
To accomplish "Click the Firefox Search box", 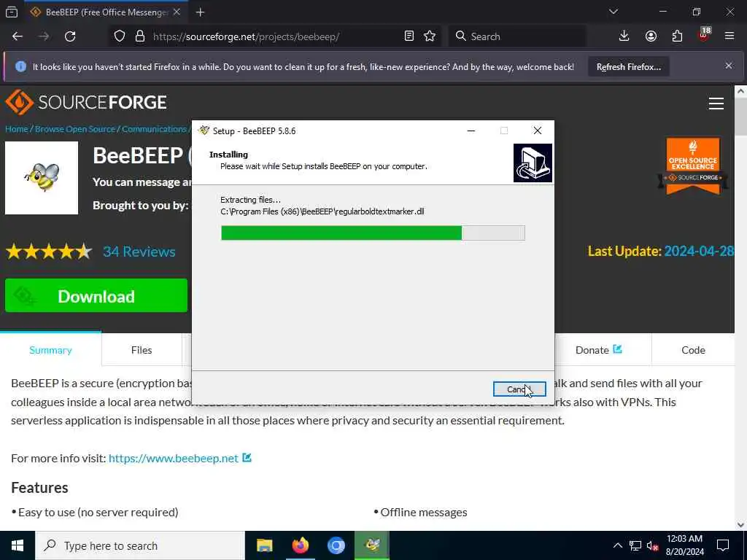I will 517,36.
